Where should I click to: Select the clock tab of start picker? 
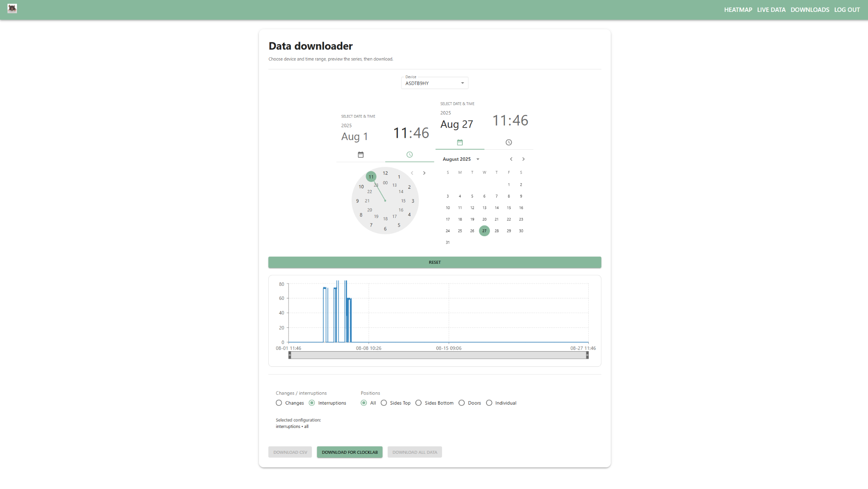(409, 155)
